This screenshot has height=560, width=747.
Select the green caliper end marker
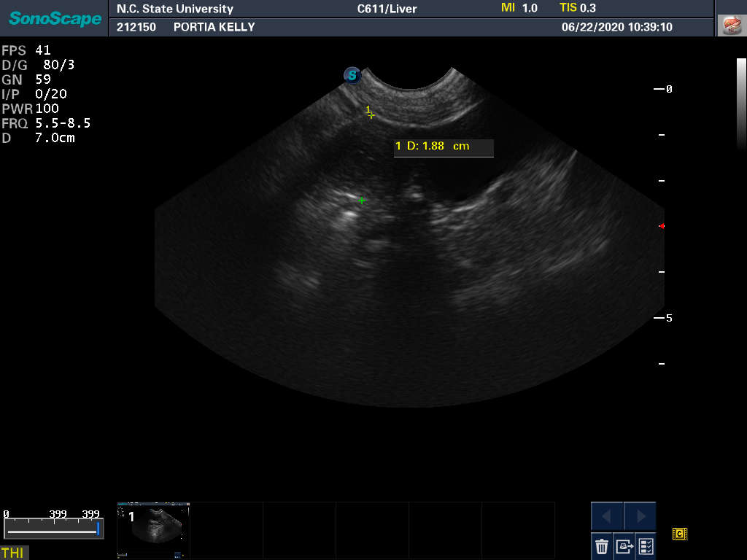point(362,200)
